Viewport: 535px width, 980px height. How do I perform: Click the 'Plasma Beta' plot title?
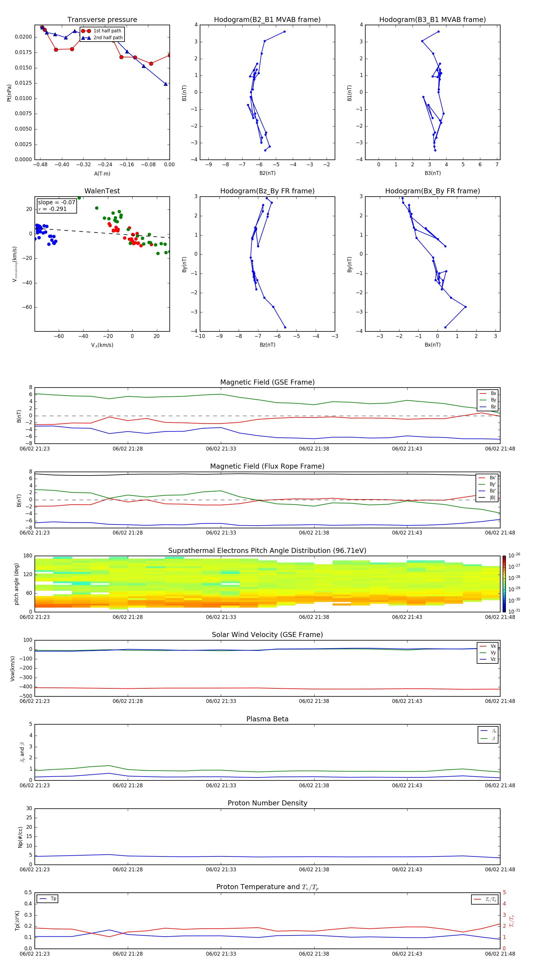click(267, 719)
